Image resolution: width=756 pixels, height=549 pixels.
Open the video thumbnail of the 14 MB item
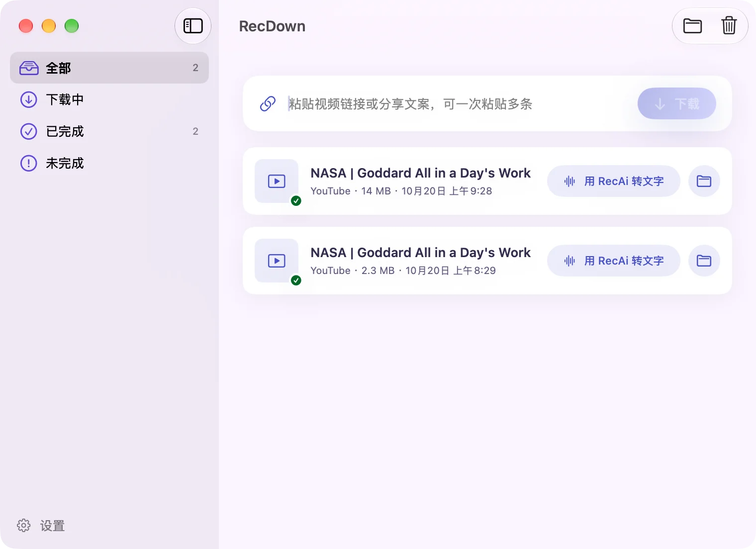point(277,181)
